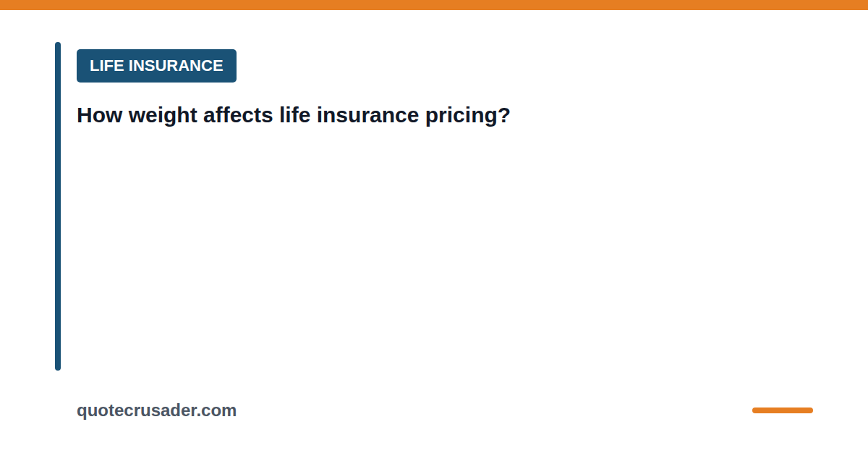Click the small orange accent bar
868x456 pixels.
(783, 410)
